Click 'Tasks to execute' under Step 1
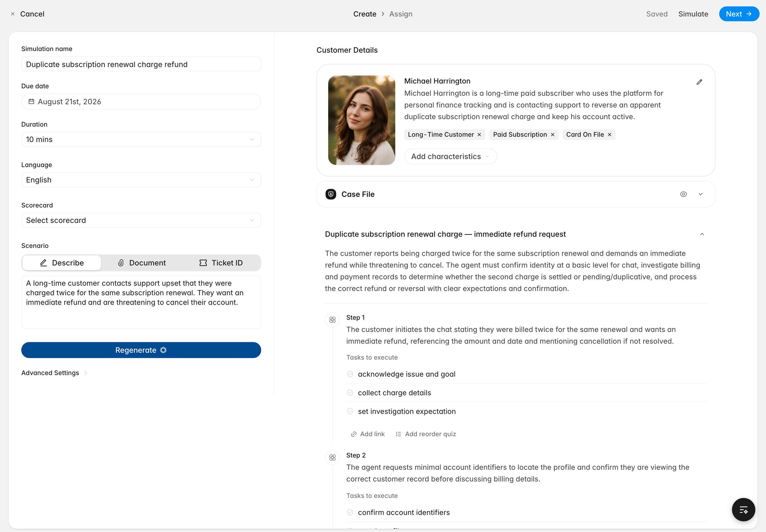The width and height of the screenshot is (766, 532). 372,357
